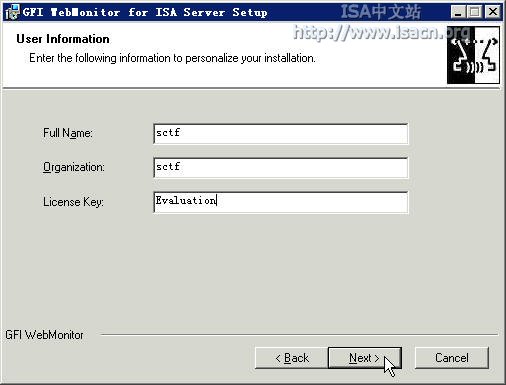506x385 pixels.
Task: Click the 'GFI WebMonitor' footer text
Action: pyautogui.click(x=44, y=335)
